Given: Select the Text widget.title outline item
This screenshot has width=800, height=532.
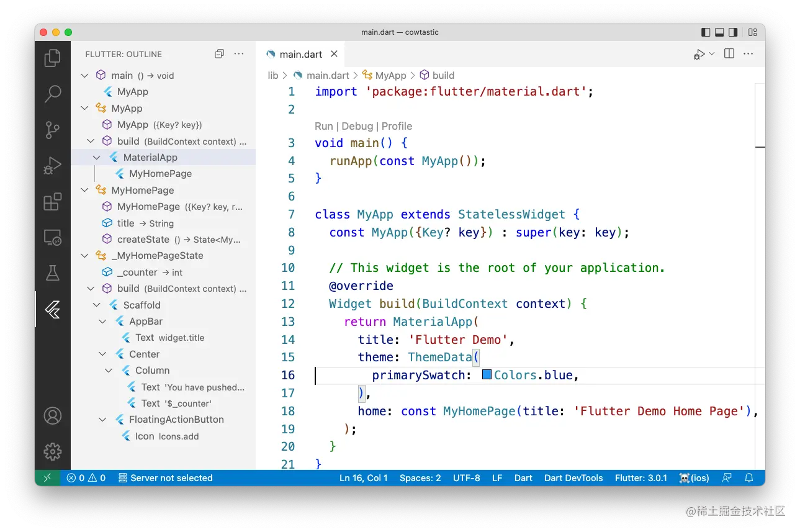Looking at the screenshot, I should coord(170,338).
